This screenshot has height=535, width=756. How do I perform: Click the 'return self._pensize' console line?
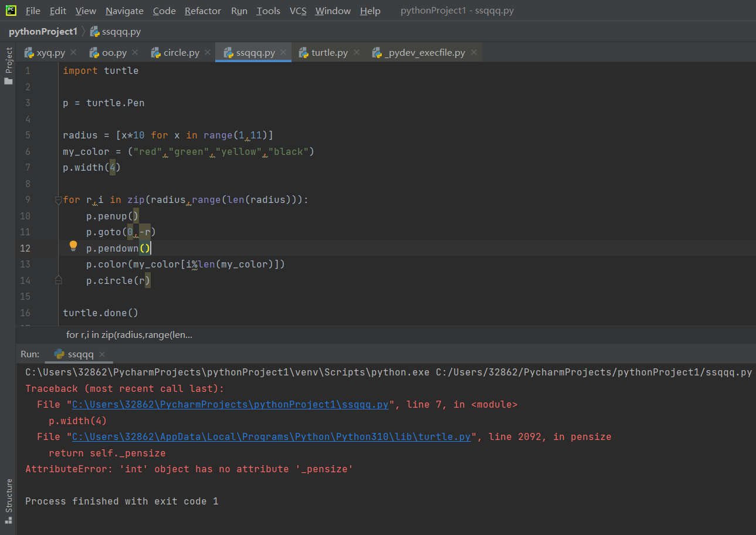coord(107,453)
